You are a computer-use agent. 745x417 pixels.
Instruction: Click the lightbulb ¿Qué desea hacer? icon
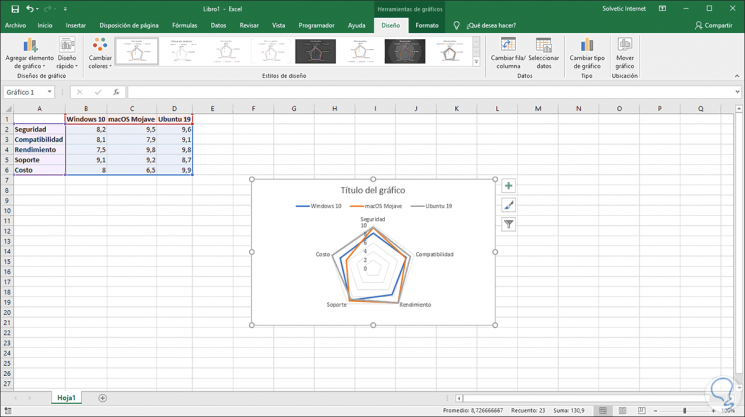457,26
